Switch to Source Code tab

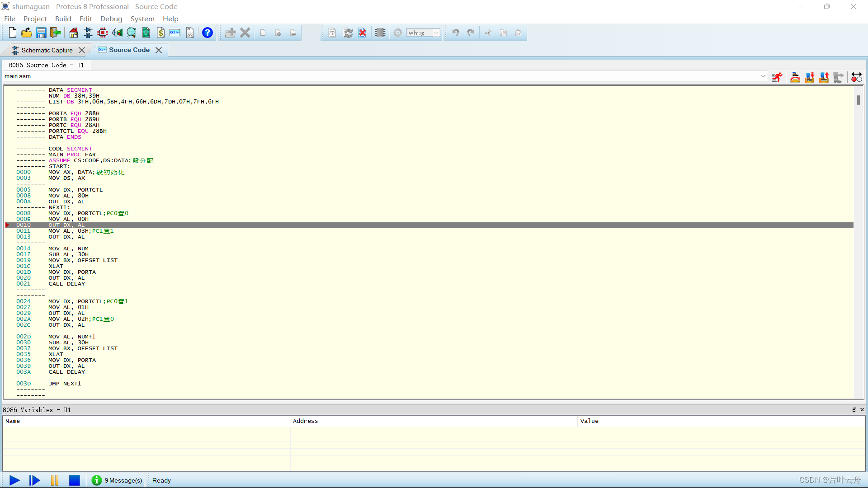pos(128,49)
